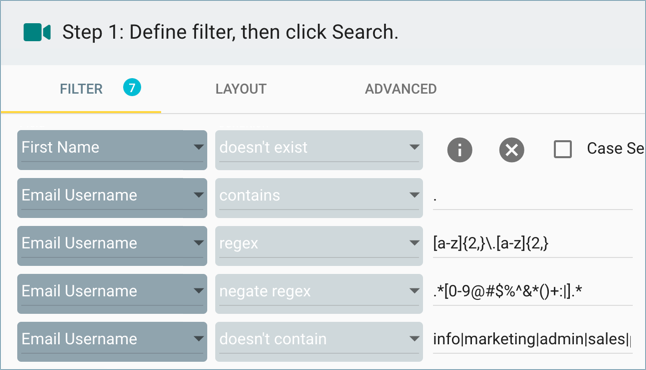The height and width of the screenshot is (370, 646).
Task: Open the doesn't exist operator dropdown
Action: pyautogui.click(x=319, y=150)
